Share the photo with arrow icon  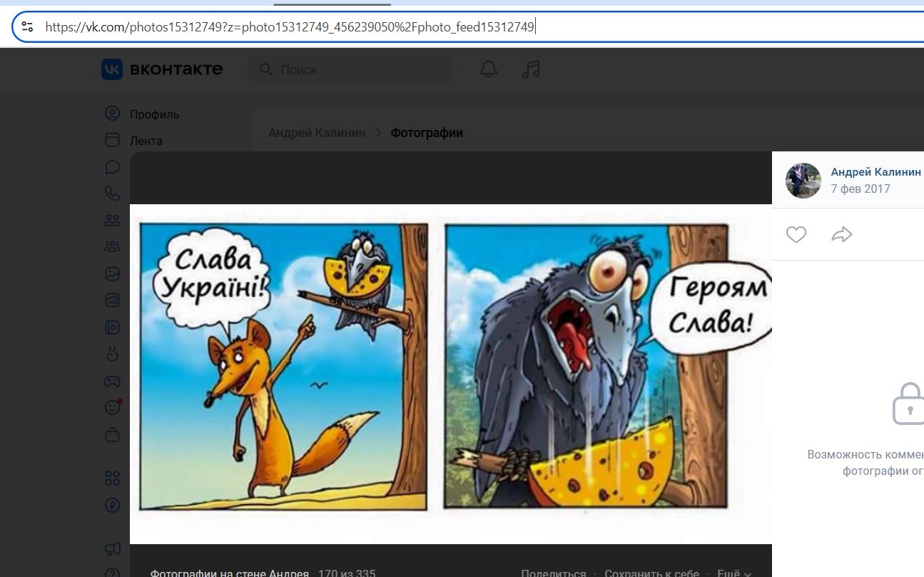pyautogui.click(x=842, y=234)
